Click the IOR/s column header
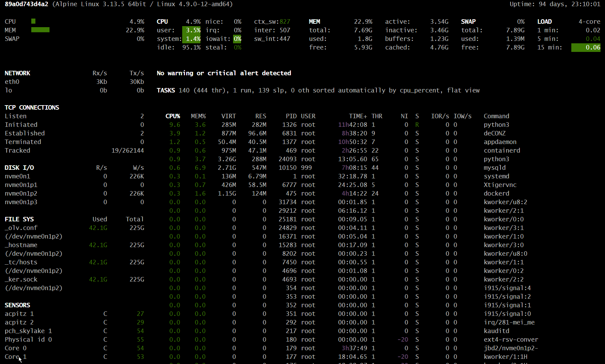Image resolution: width=605 pixels, height=364 pixels. click(x=440, y=116)
